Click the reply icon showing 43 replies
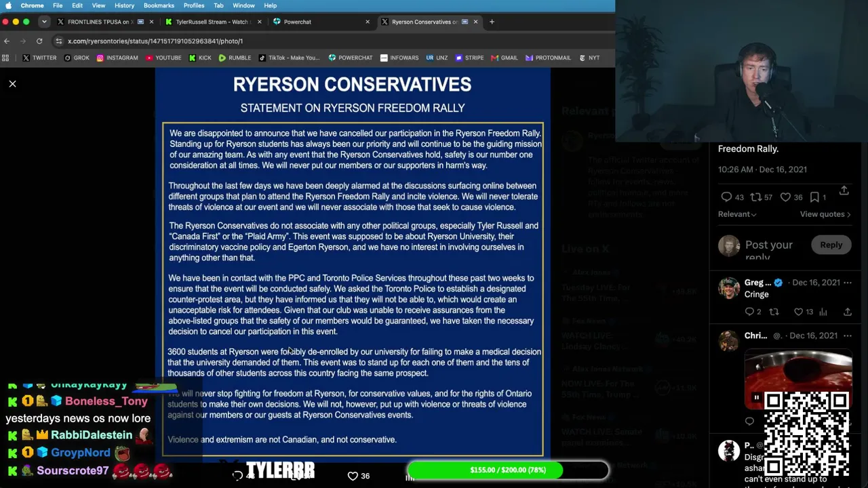Image resolution: width=868 pixels, height=488 pixels. coord(726,197)
